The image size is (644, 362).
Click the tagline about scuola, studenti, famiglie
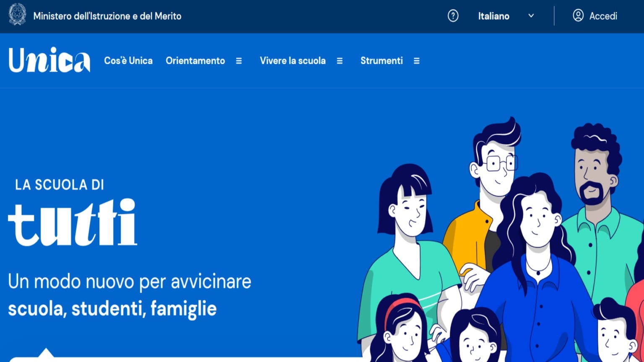130,295
